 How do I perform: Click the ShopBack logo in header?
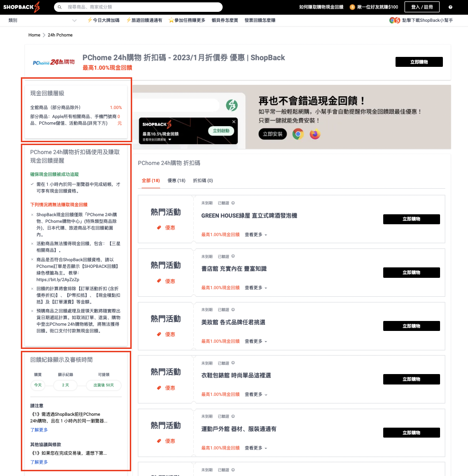21,7
